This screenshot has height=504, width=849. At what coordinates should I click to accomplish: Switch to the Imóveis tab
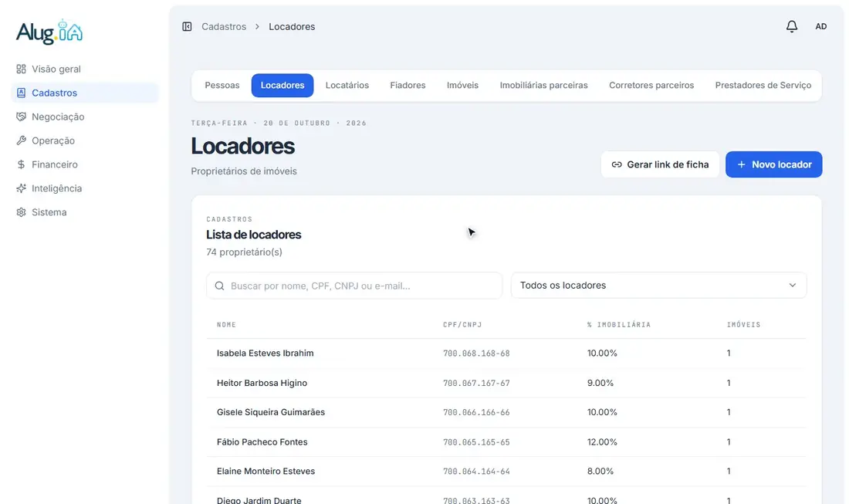point(462,86)
